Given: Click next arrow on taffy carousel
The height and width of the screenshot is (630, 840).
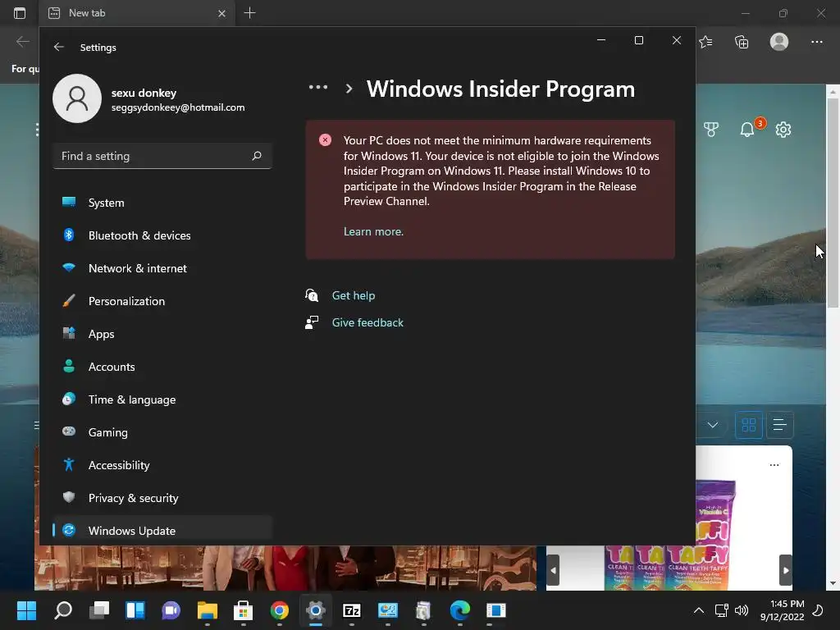Looking at the screenshot, I should (785, 570).
